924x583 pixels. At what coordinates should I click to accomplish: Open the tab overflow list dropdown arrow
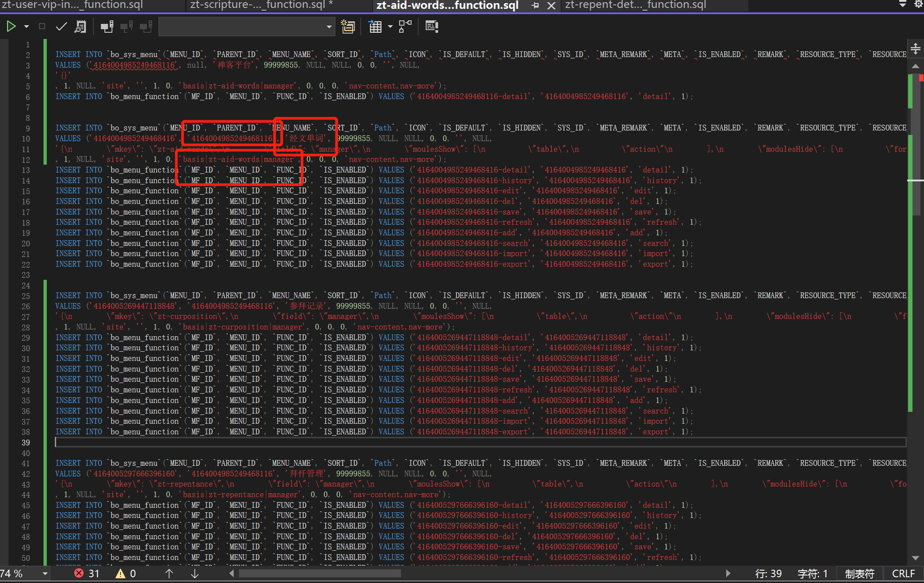[x=903, y=4]
